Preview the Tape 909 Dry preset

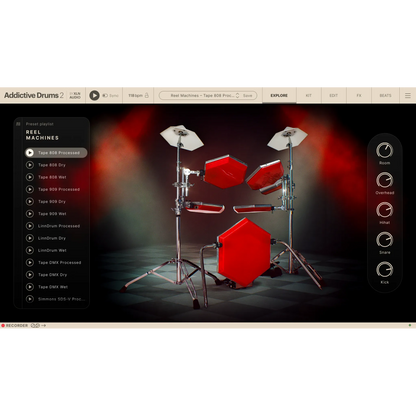(30, 201)
